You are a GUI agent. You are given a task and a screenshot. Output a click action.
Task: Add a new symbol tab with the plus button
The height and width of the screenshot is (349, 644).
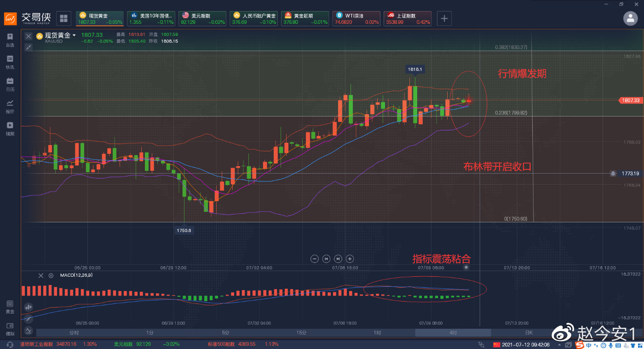(444, 18)
